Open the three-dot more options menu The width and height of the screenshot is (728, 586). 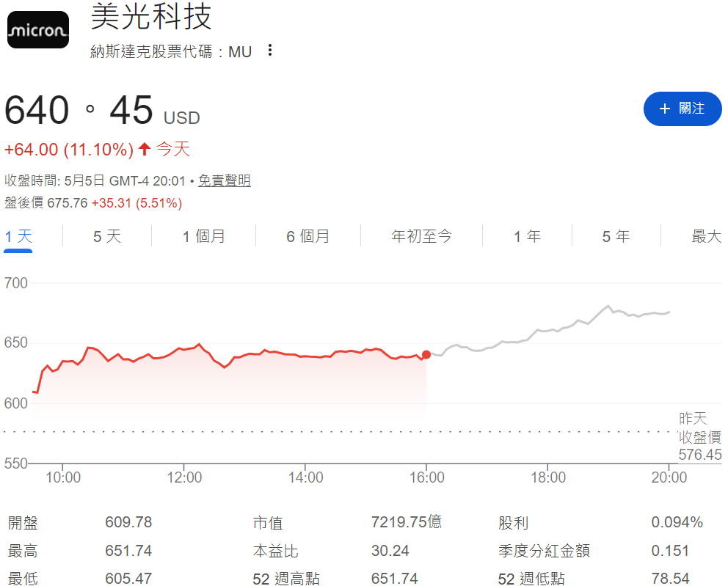(x=270, y=50)
